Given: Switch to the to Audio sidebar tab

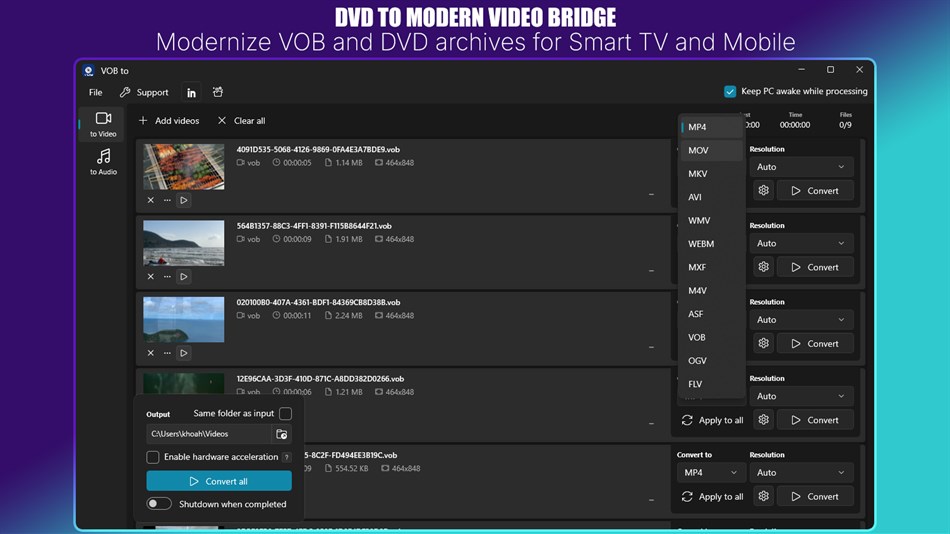Looking at the screenshot, I should [103, 162].
